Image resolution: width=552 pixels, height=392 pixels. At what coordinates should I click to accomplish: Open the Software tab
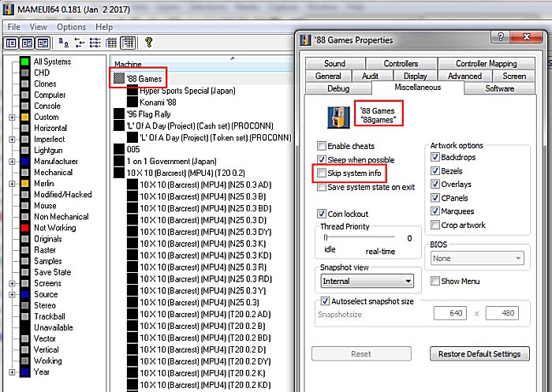pos(499,88)
